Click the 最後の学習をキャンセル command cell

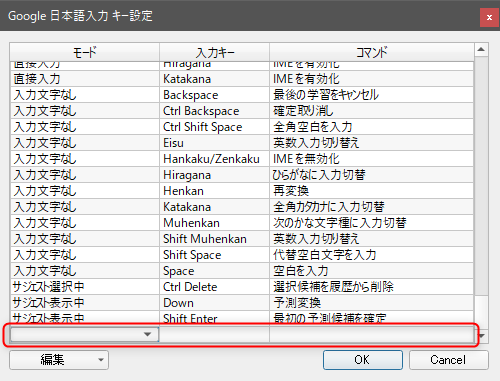[x=371, y=95]
